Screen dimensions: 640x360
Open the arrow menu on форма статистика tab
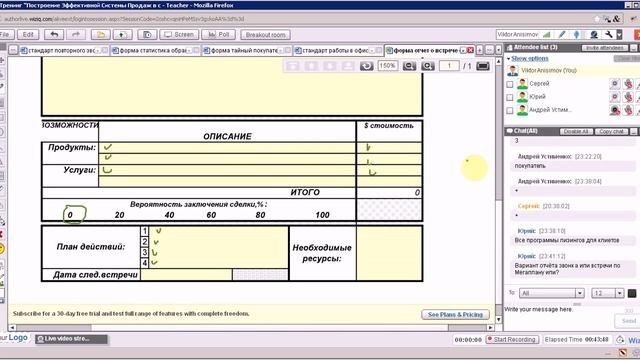click(189, 50)
